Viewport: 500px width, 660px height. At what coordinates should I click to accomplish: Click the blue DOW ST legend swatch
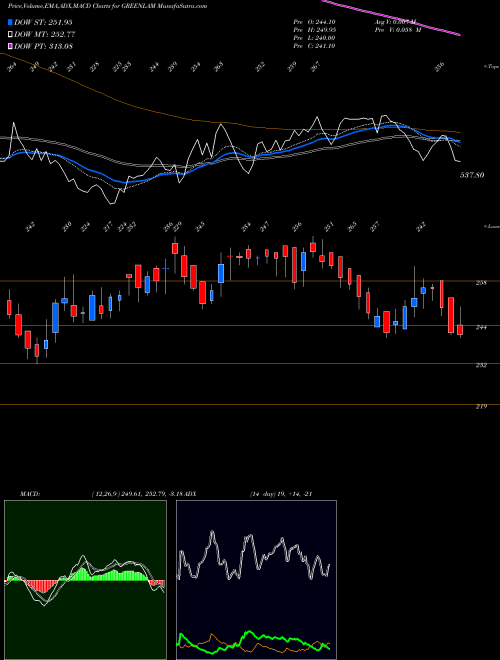[11, 22]
